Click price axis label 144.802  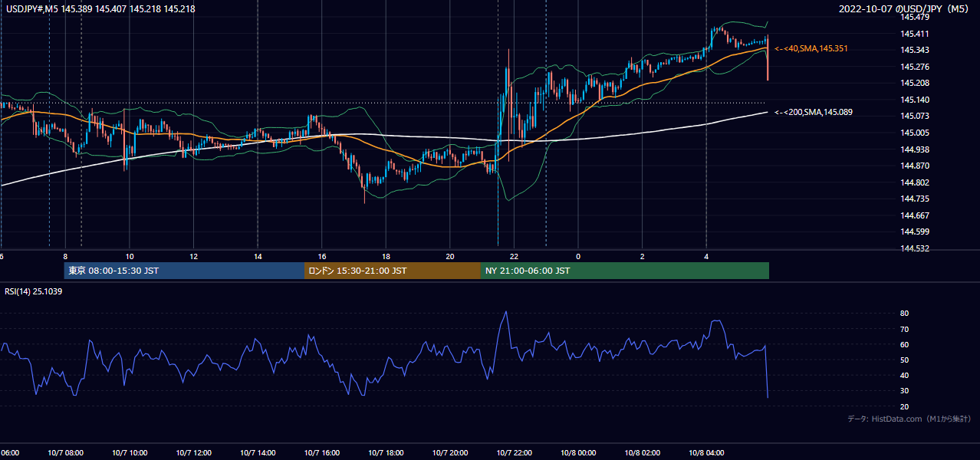coord(915,182)
